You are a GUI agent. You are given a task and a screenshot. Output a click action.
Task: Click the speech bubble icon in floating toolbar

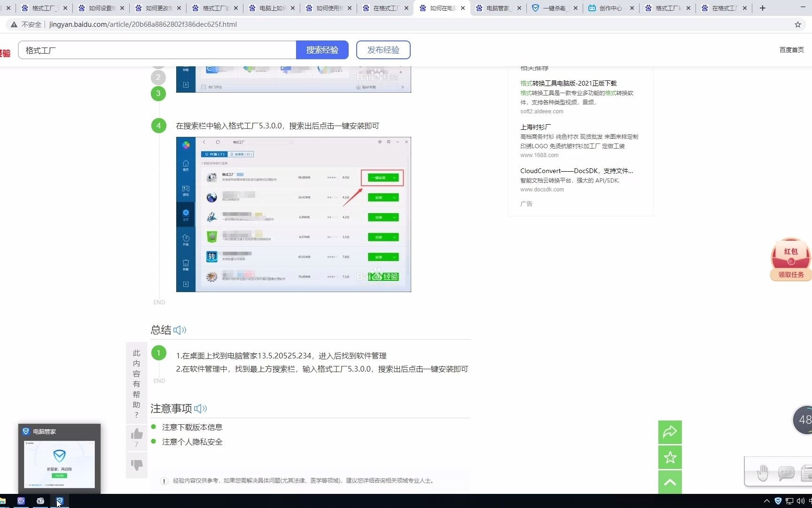[786, 473]
